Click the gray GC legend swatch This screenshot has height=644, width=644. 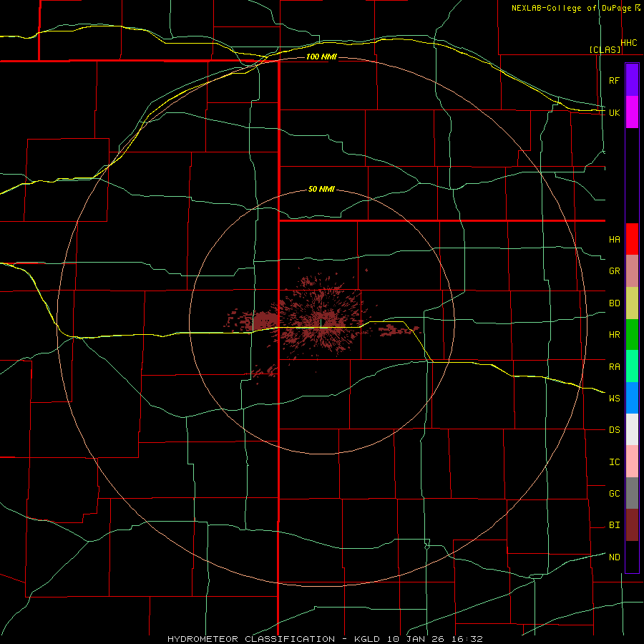pos(632,493)
